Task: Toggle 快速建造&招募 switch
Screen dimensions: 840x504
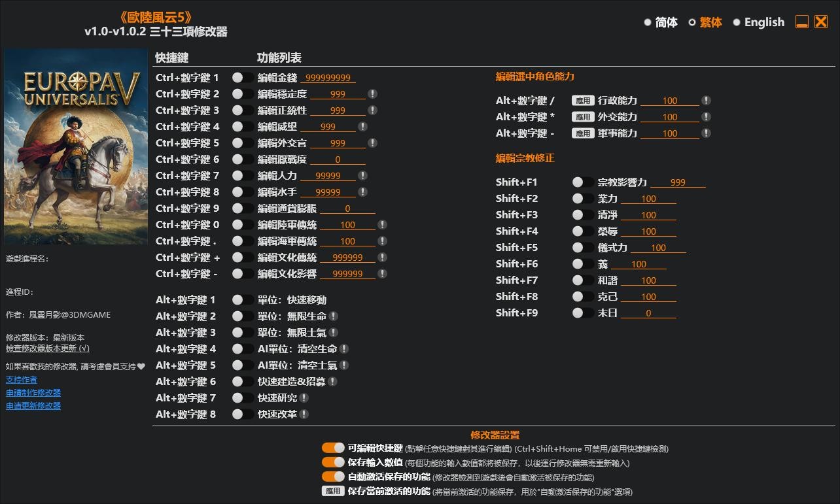Action: click(x=243, y=382)
